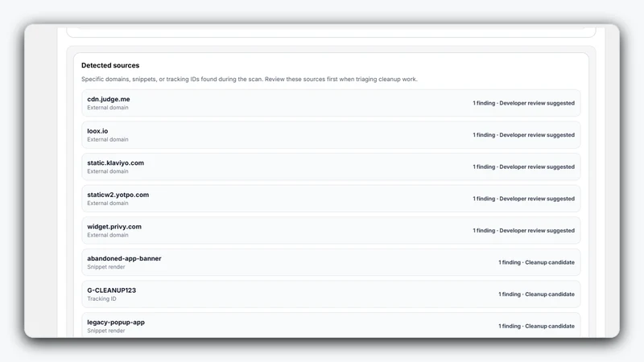This screenshot has height=362, width=644.
Task: Click 'Tracking ID' label under G-CLEANUP123
Action: coord(101,298)
